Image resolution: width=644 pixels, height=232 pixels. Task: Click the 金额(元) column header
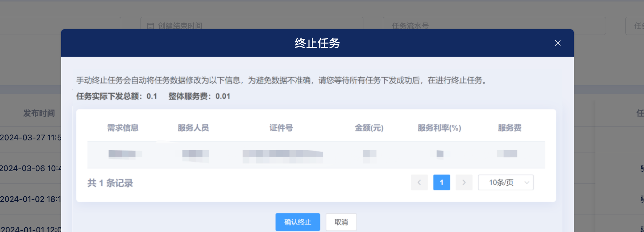click(x=369, y=128)
